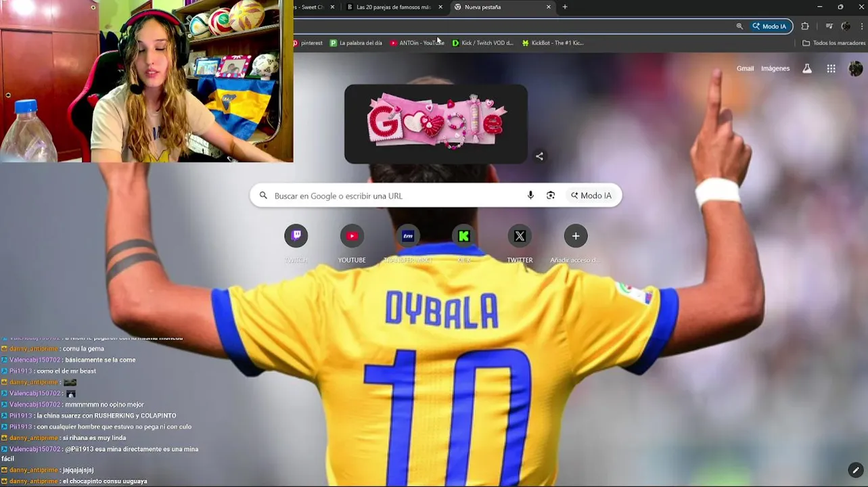This screenshot has width=868, height=487.
Task: Click the Modo IA button in search box
Action: [591, 195]
